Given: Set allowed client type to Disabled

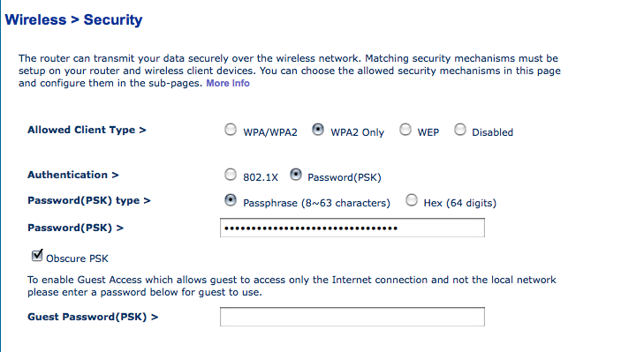Looking at the screenshot, I should point(460,130).
